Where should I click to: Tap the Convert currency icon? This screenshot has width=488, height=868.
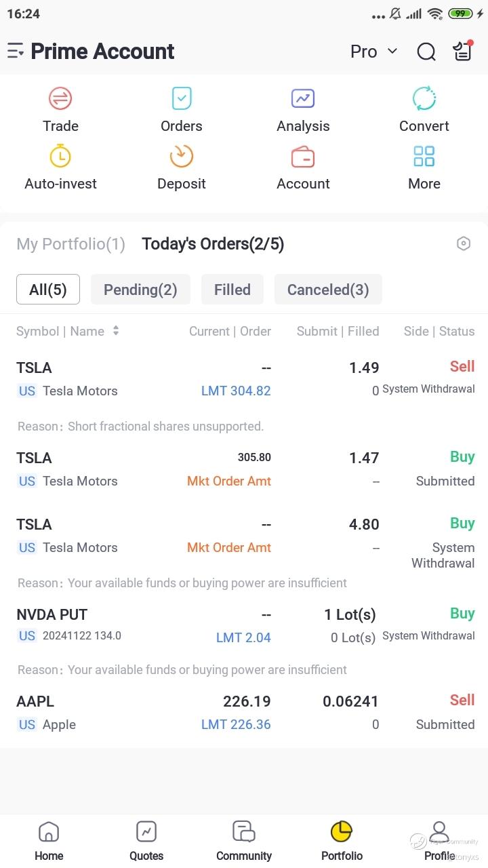click(x=424, y=99)
